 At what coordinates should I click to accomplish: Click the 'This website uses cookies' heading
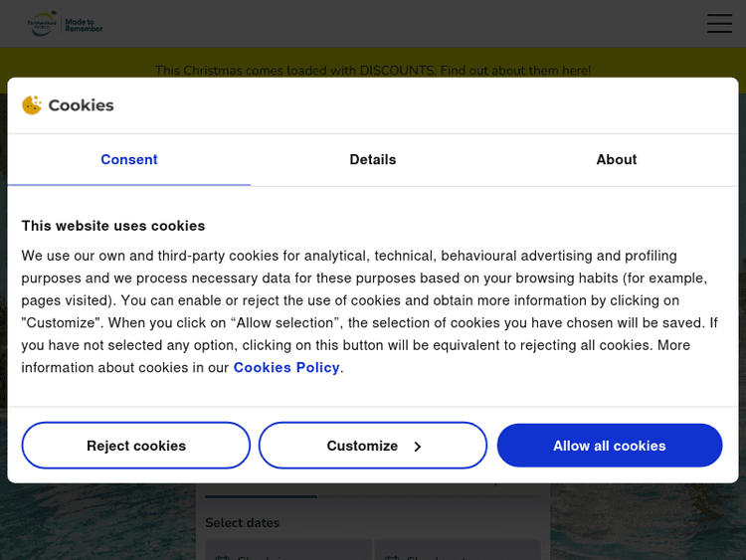coord(113,226)
